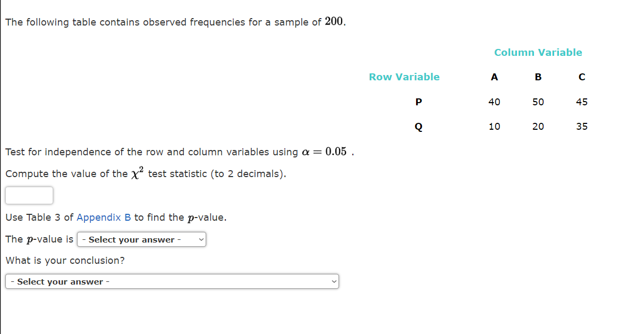This screenshot has width=644, height=334.
Task: Select the Column Variable heading
Action: [x=538, y=52]
